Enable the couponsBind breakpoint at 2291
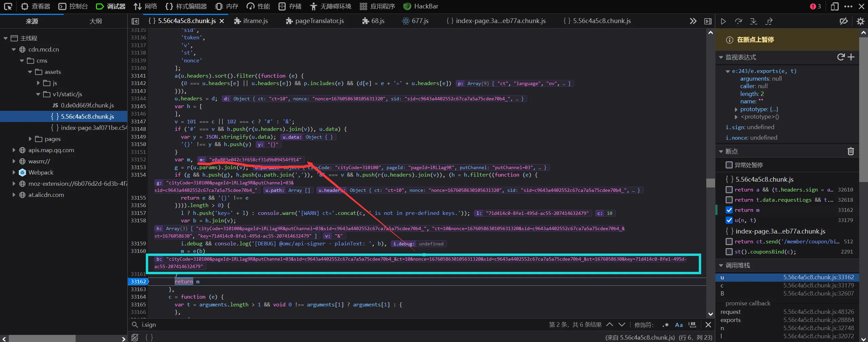Viewport: 868px width, 342px height. [729, 252]
